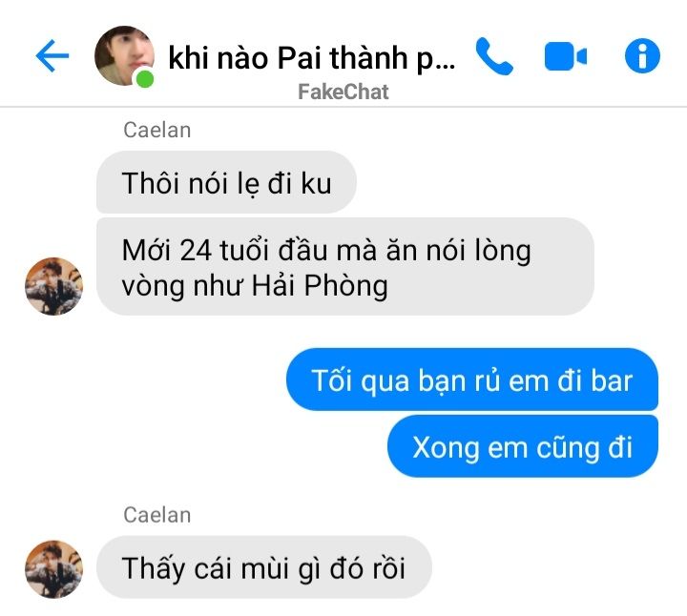Select the 'Thôi nói lẹ đi ku' message
687x616 pixels.
[x=226, y=182]
